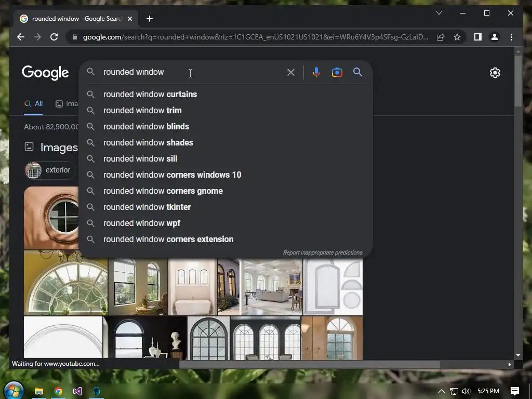
Task: Open the black arched window with bust statue thumbnail
Action: point(145,338)
